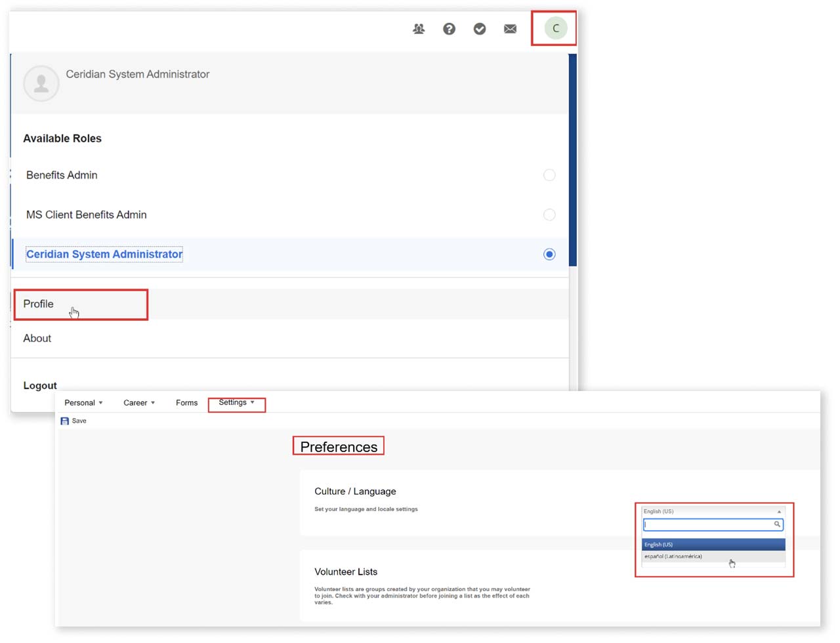
Task: Open the help question mark icon
Action: pos(449,29)
